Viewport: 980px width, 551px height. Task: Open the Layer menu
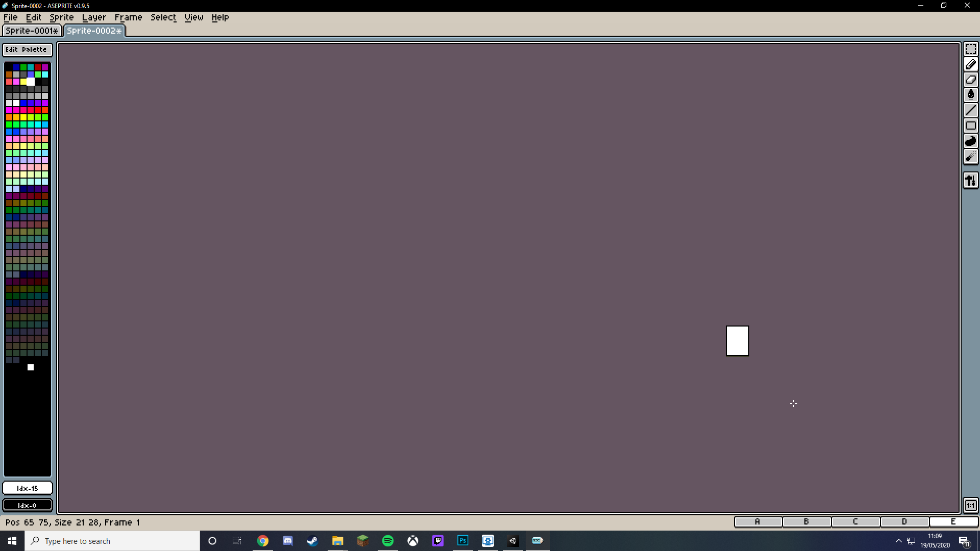click(x=94, y=17)
